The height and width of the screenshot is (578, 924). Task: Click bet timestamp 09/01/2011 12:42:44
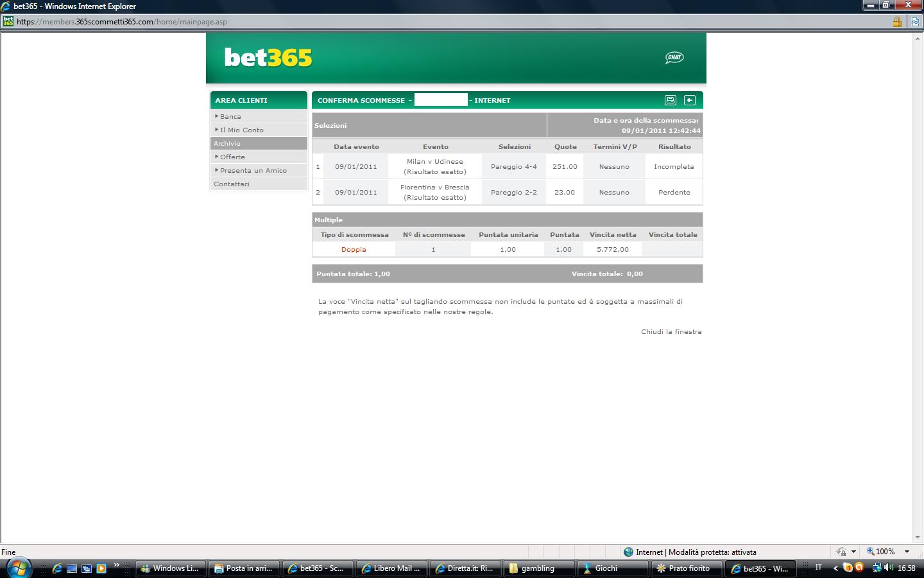[661, 130]
